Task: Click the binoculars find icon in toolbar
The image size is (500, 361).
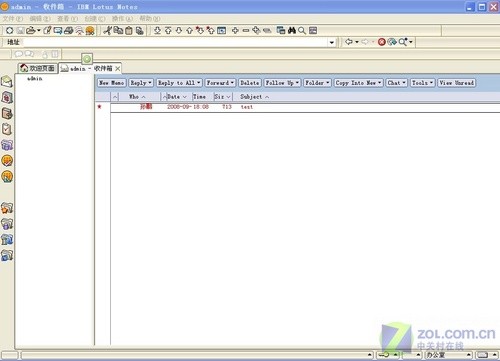Action: (x=292, y=31)
